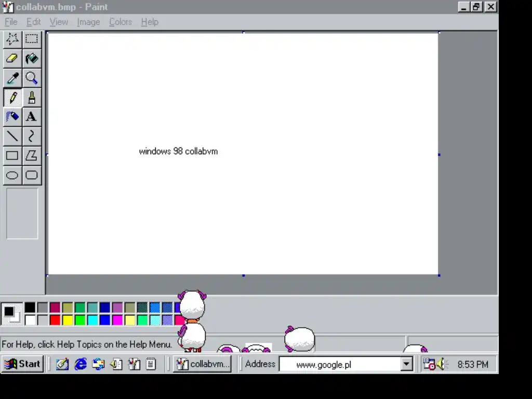The height and width of the screenshot is (399, 532).
Task: Open the Edit menu
Action: (34, 22)
